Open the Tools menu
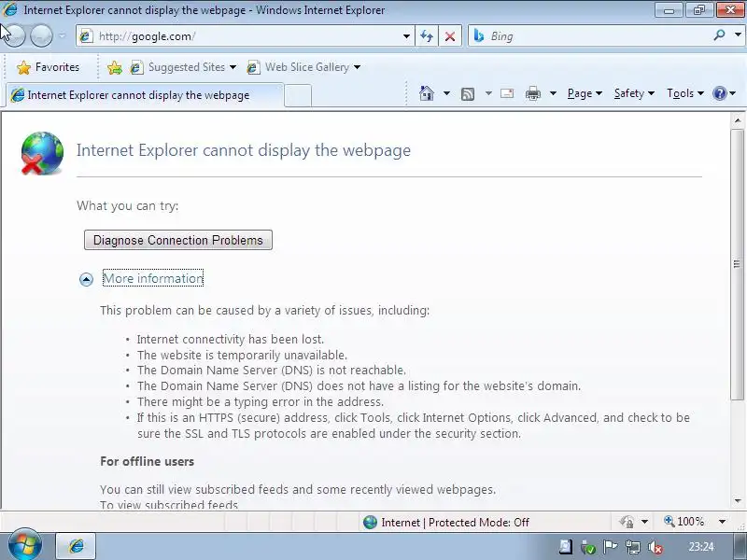Image resolution: width=747 pixels, height=560 pixels. [685, 93]
